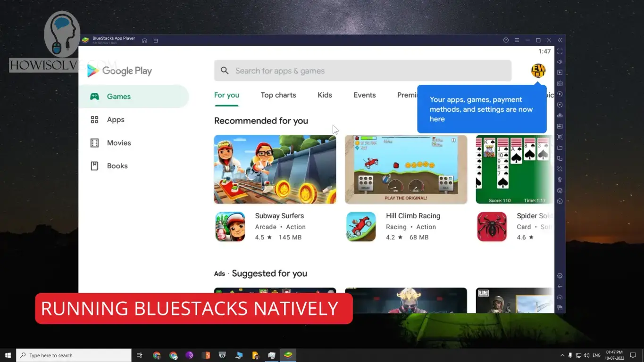Click the Android back arrow in BlueStacks sidebar
The width and height of the screenshot is (644, 362).
click(x=560, y=286)
